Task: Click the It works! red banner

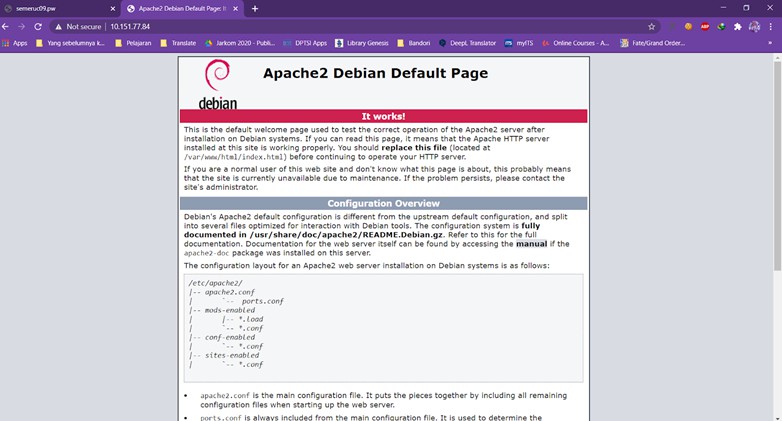Action: pyautogui.click(x=384, y=116)
